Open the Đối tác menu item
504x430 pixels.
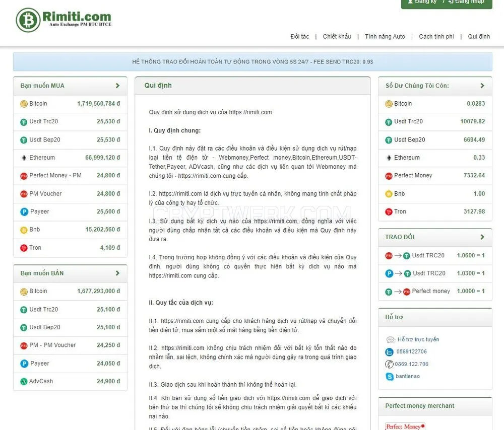pos(299,37)
